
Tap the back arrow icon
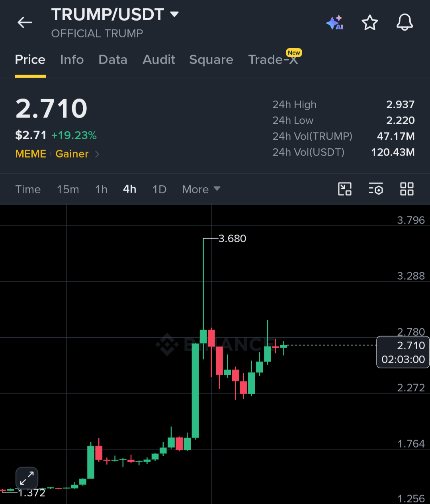tap(25, 22)
